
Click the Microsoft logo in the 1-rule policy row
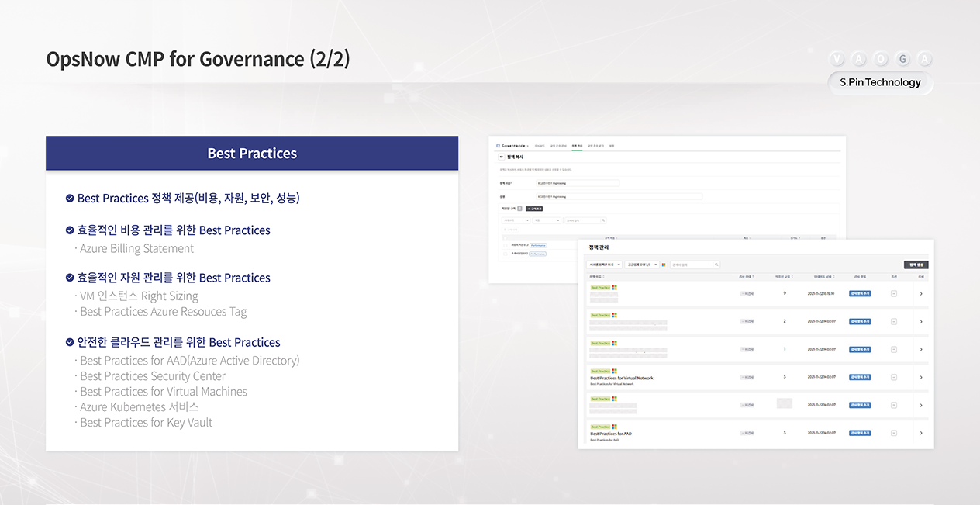(614, 344)
